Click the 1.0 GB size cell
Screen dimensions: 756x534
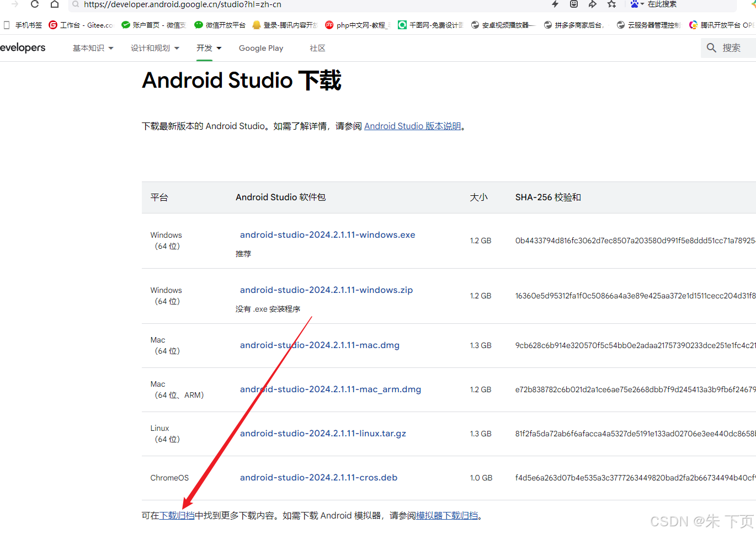point(481,478)
